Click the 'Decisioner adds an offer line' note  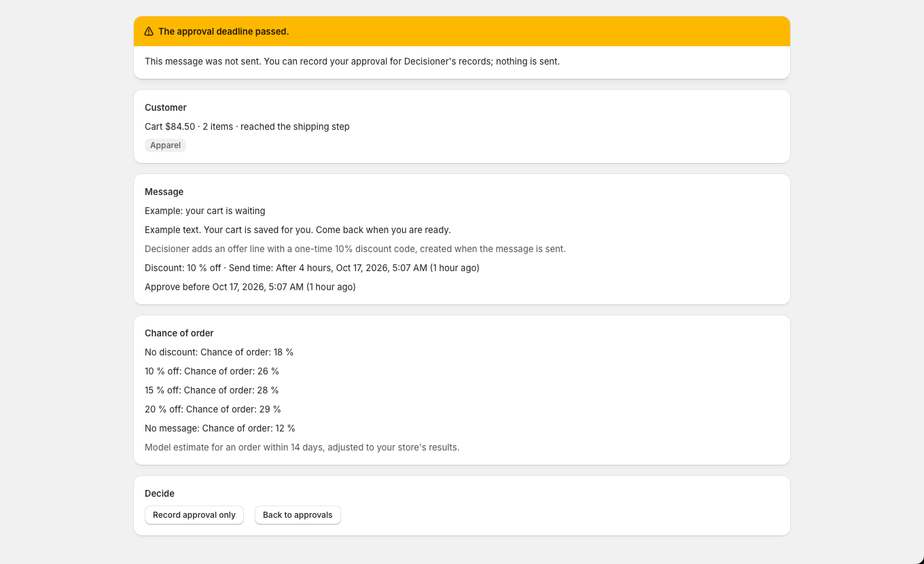[355, 249]
